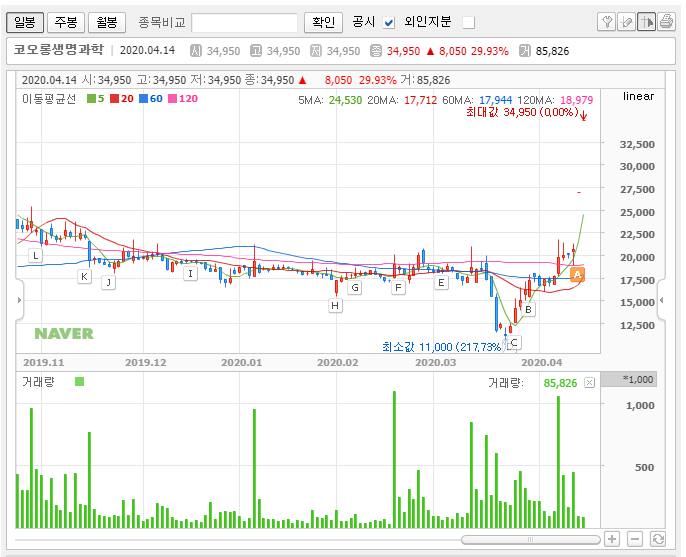Screen dimensions: 686x557
Task: Open chart settings wrench icon
Action: coord(606,21)
